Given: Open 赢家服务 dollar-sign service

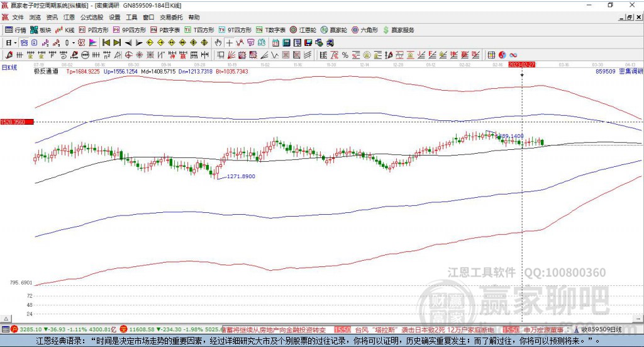Looking at the screenshot, I should click(x=398, y=30).
